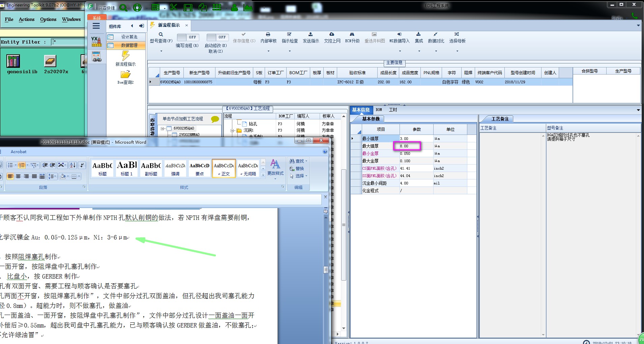
Task: Click the 选择母板 shuffle icon
Action: [457, 34]
